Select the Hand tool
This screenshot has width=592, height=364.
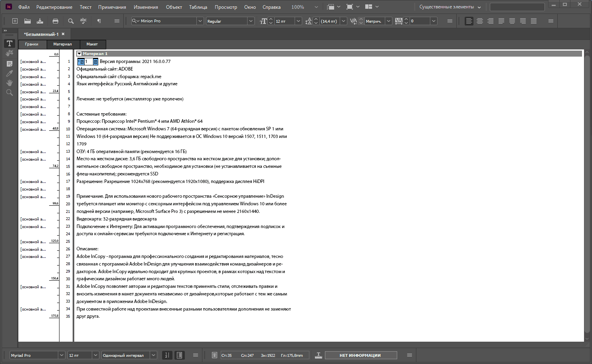point(10,83)
